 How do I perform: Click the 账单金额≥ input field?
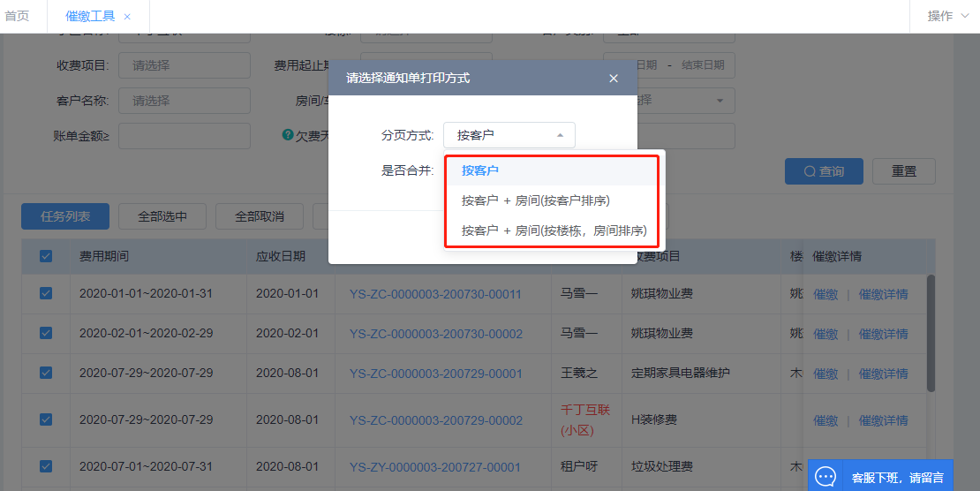[x=185, y=136]
